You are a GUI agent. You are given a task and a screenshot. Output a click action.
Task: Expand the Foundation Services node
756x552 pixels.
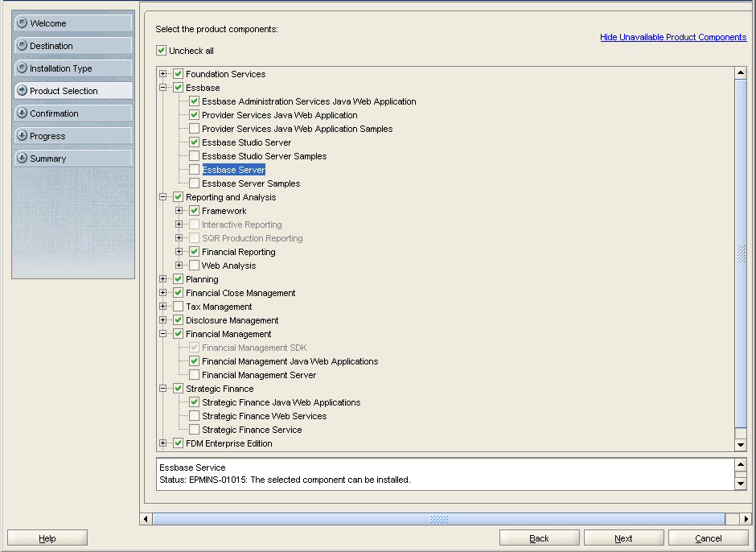click(x=163, y=74)
